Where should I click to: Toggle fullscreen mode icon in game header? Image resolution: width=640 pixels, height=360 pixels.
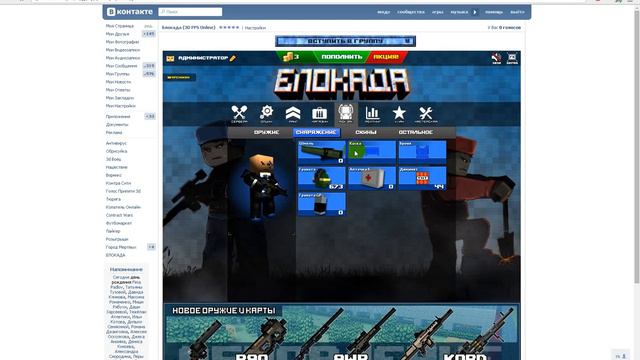pos(512,58)
